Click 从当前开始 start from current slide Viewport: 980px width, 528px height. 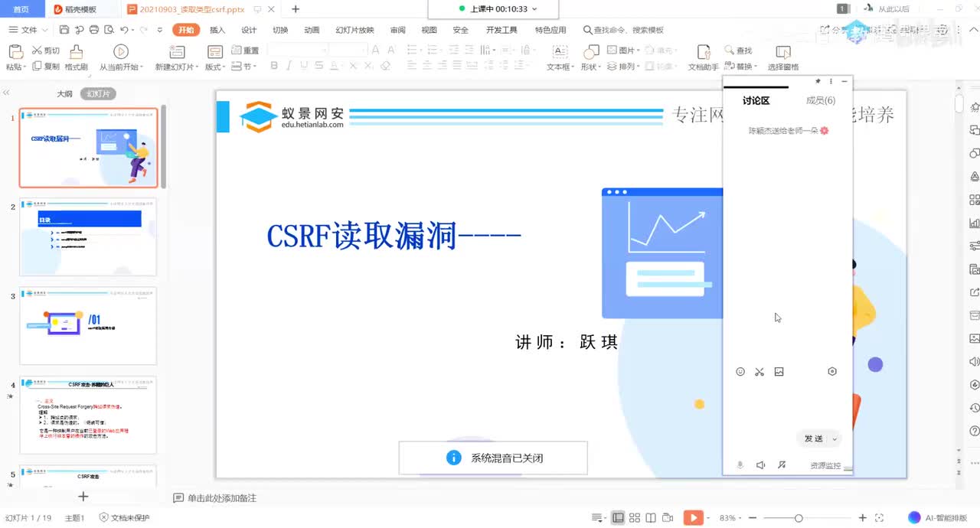coord(119,57)
